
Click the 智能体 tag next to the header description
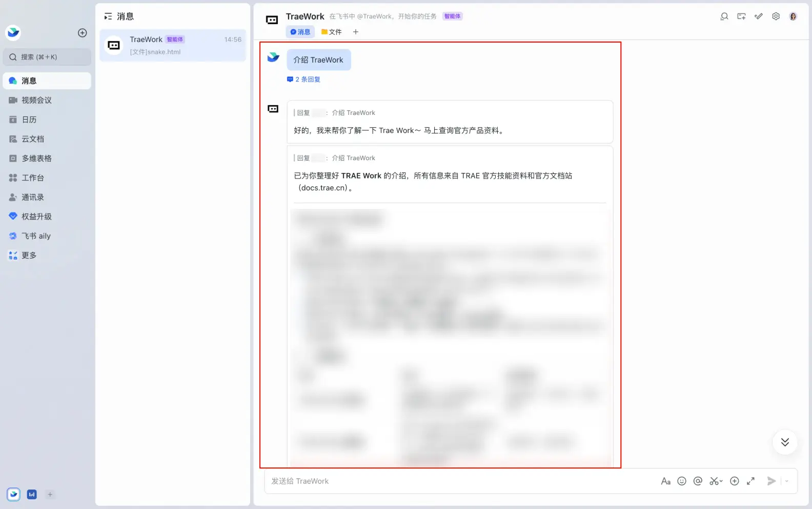click(x=452, y=16)
